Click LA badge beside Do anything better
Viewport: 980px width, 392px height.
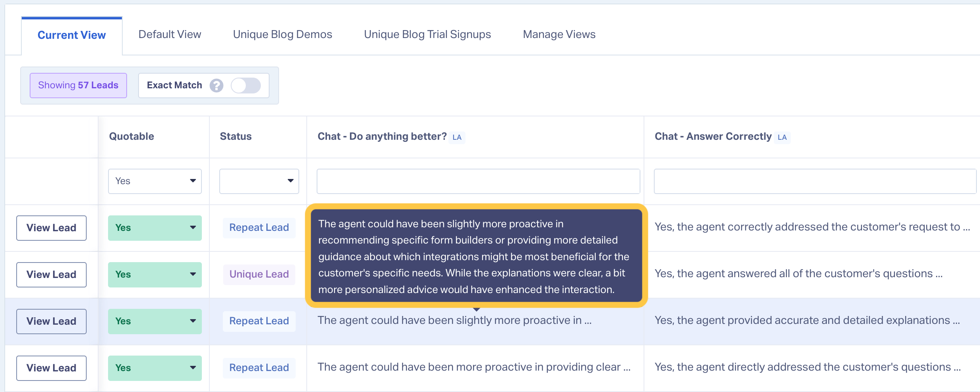(x=457, y=137)
